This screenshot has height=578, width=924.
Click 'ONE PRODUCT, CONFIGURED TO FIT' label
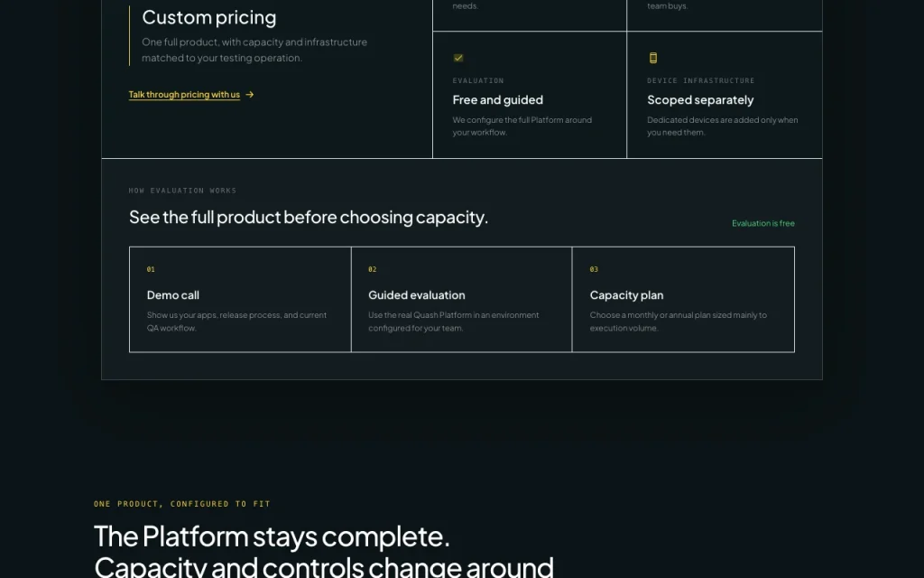coord(182,504)
